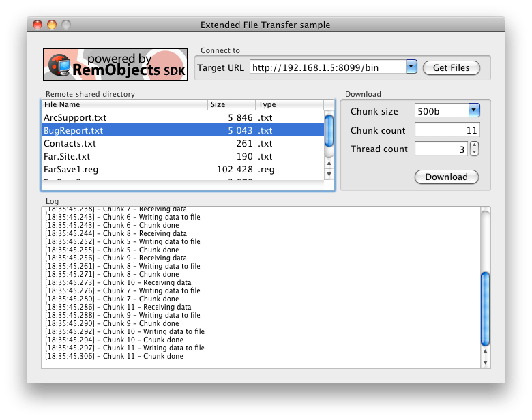
Task: Sort by the Size column header
Action: click(x=231, y=104)
